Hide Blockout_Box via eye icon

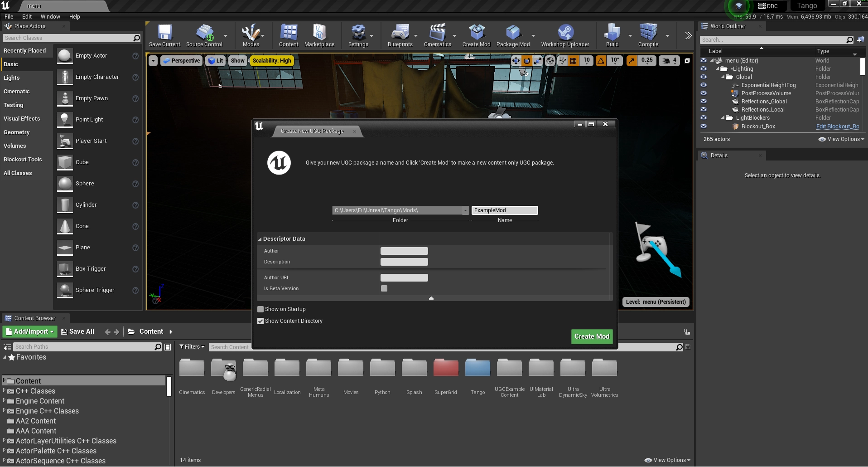(704, 126)
